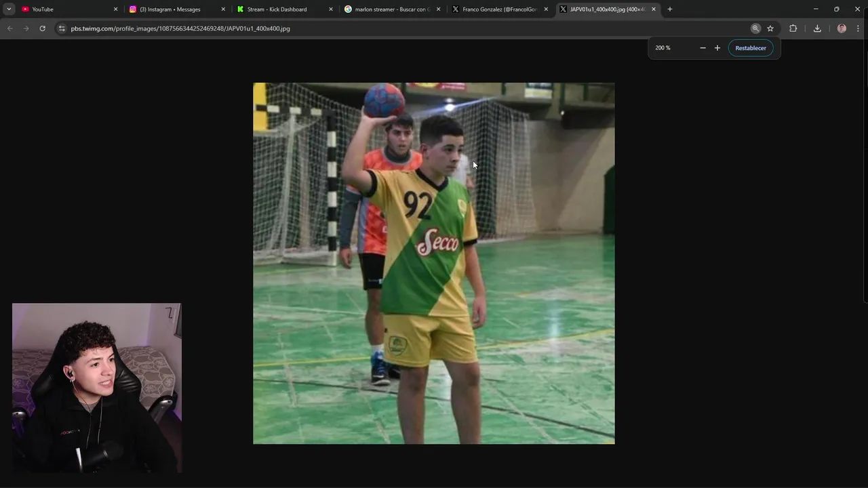Image resolution: width=868 pixels, height=488 pixels.
Task: Click the Restablecer zoom reset button
Action: click(x=751, y=48)
